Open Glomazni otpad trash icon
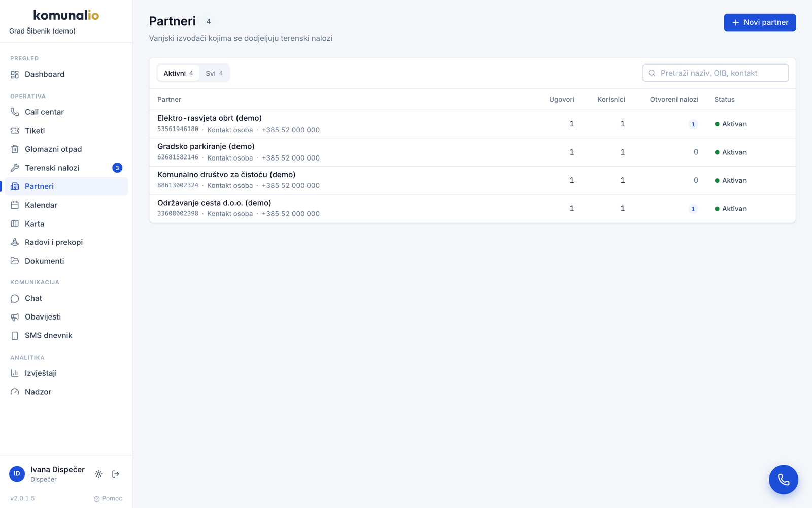This screenshot has height=508, width=812. [x=15, y=149]
